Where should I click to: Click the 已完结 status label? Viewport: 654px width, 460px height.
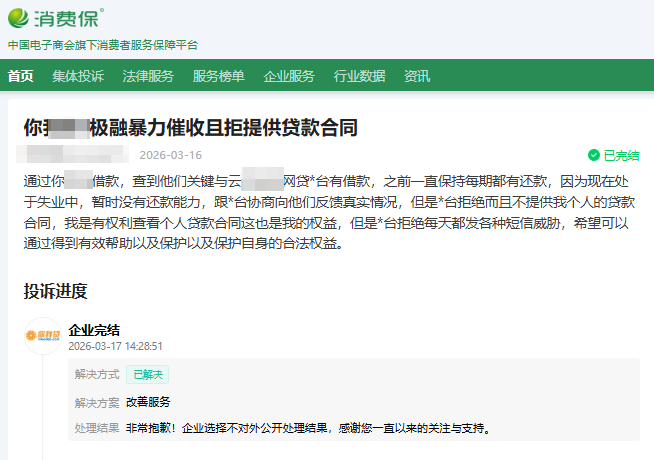[621, 156]
